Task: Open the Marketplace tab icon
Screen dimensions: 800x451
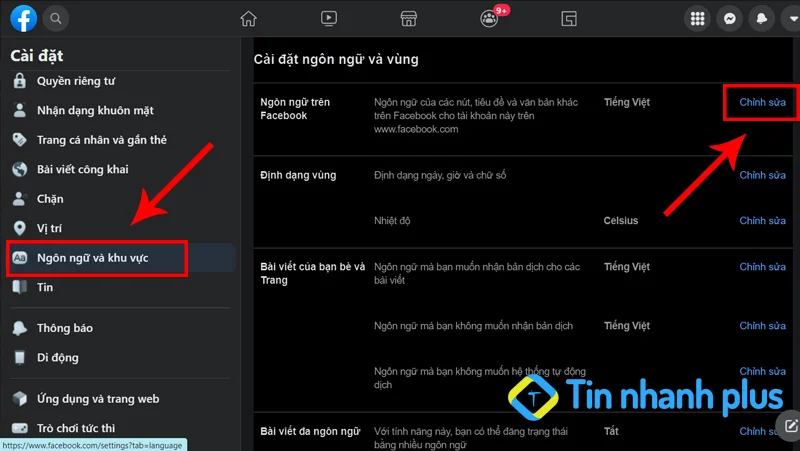Action: [x=409, y=18]
